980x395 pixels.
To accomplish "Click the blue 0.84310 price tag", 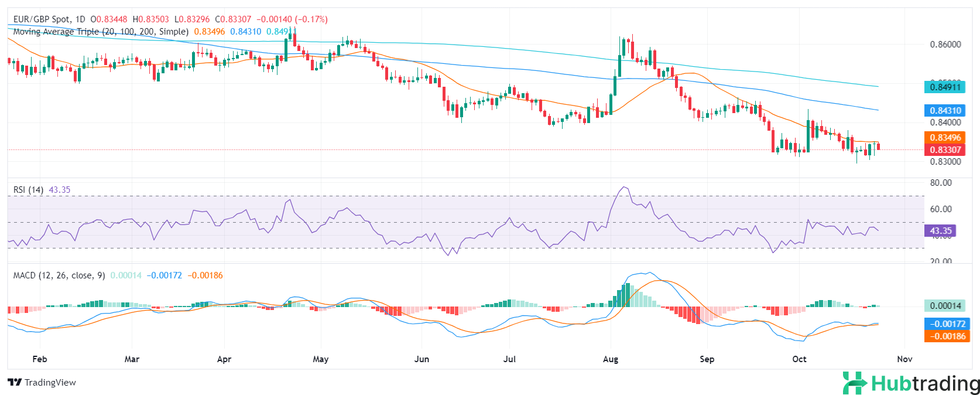I will coord(945,110).
